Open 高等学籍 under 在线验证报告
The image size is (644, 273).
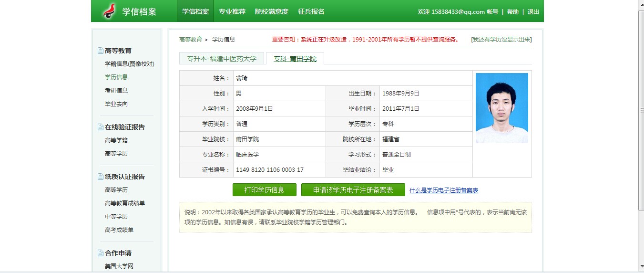[x=116, y=140]
